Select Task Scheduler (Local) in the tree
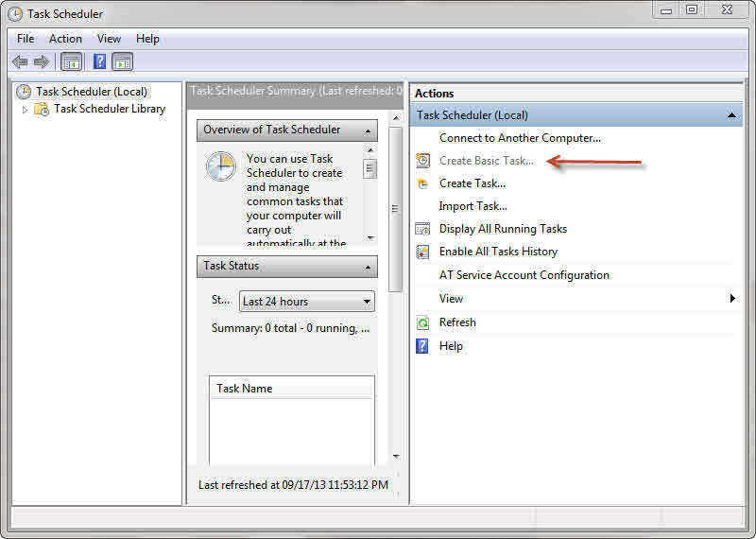The width and height of the screenshot is (756, 539). tap(92, 92)
